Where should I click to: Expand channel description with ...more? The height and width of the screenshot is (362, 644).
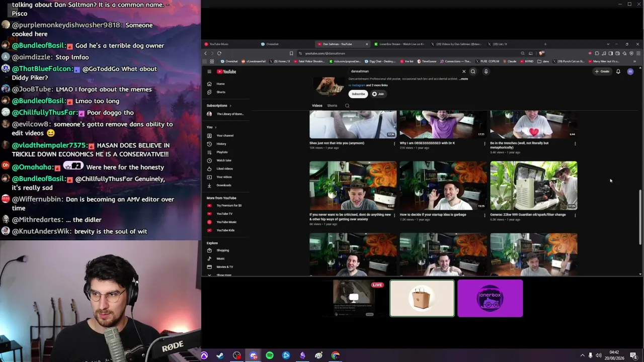click(x=463, y=79)
